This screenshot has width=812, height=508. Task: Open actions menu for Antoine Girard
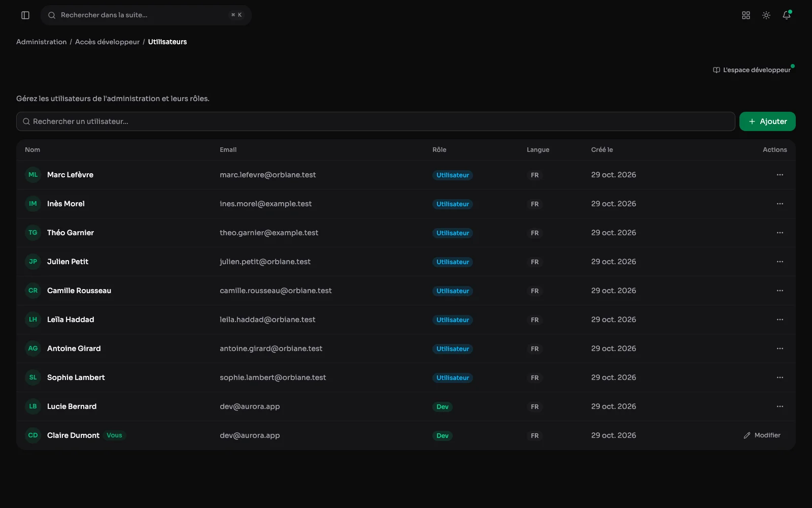pos(780,348)
